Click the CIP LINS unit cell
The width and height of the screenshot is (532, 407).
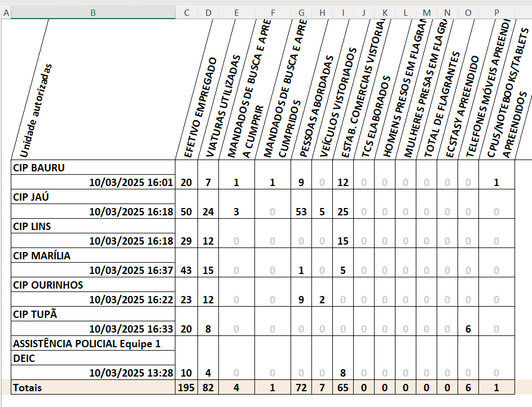93,226
